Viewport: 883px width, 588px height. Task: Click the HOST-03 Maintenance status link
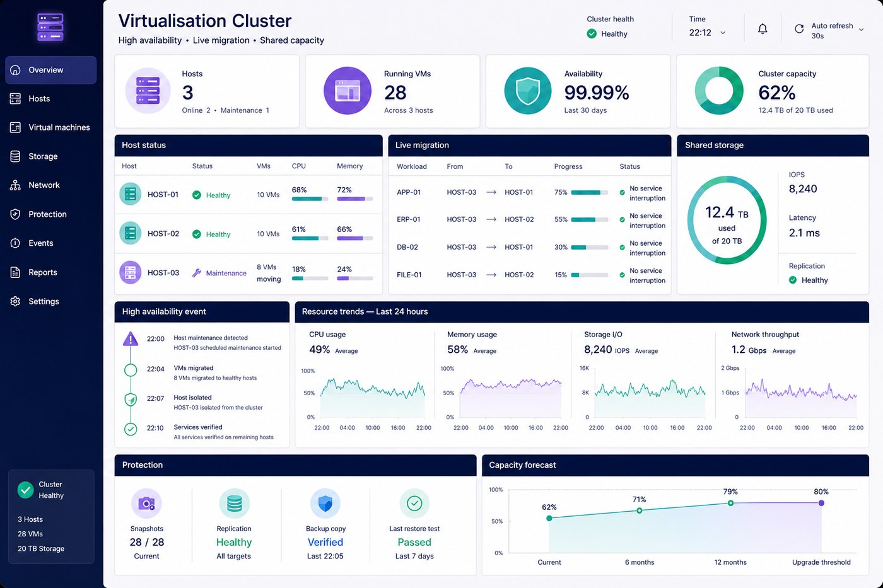[x=226, y=274]
